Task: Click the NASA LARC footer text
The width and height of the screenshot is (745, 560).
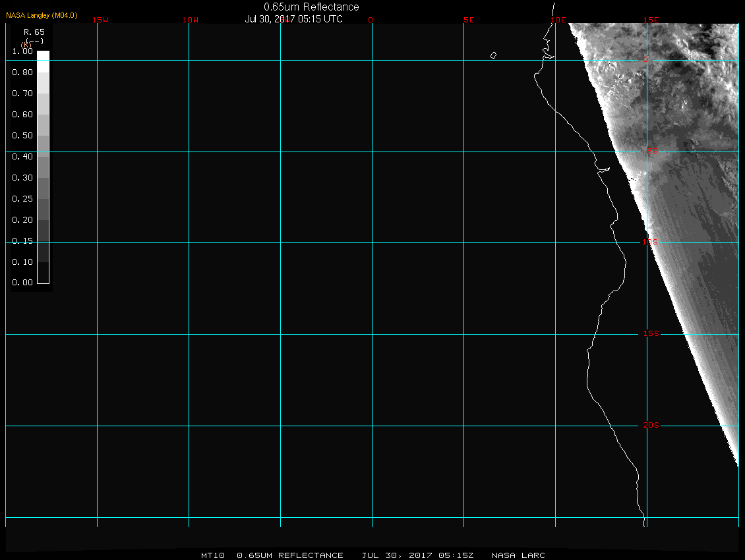Action: pos(519,555)
